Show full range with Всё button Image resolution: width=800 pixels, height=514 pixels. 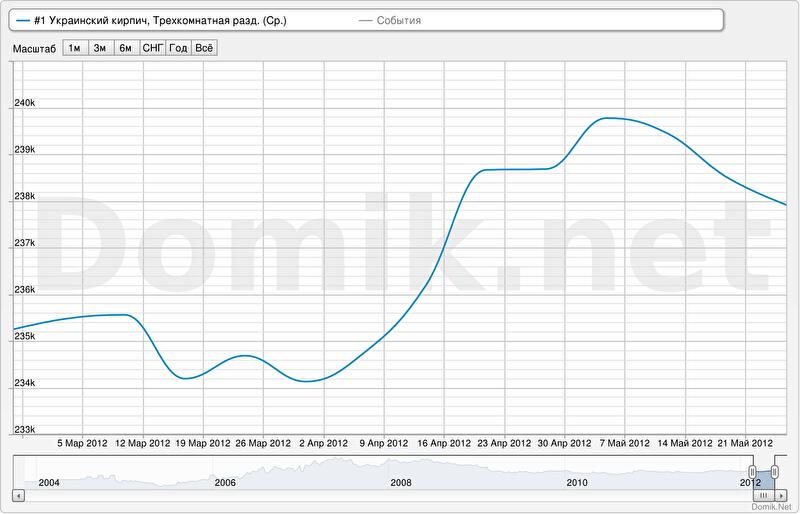pyautogui.click(x=204, y=47)
